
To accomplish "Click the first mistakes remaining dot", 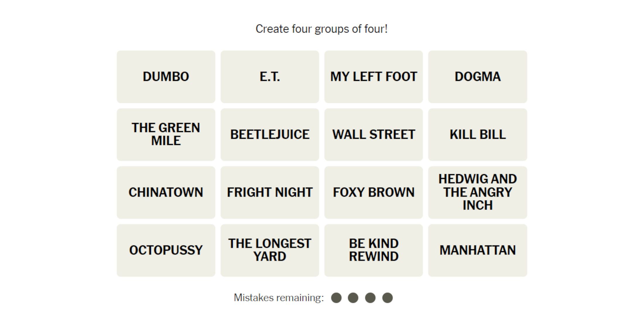I will 336,298.
